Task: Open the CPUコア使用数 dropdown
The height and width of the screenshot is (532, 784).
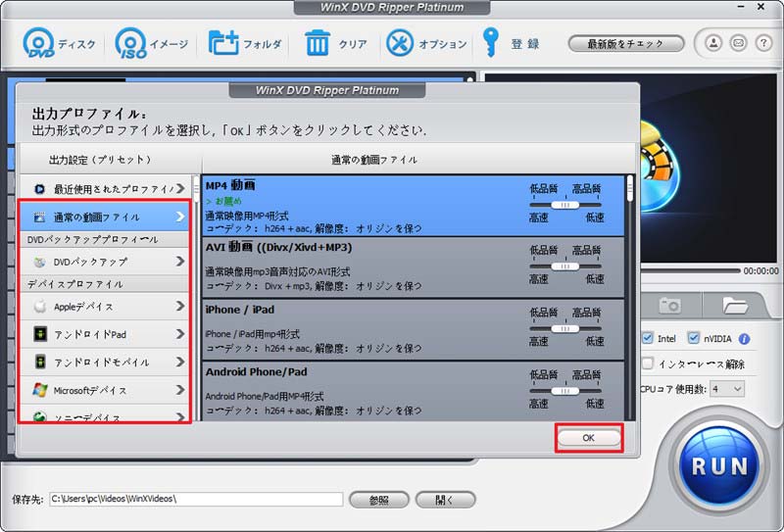Action: (x=726, y=389)
